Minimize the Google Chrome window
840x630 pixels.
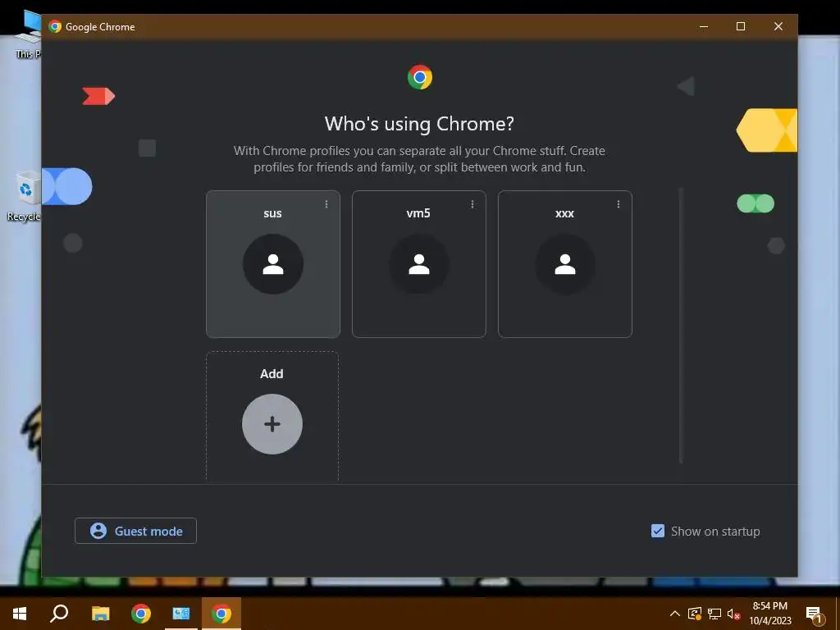704,26
